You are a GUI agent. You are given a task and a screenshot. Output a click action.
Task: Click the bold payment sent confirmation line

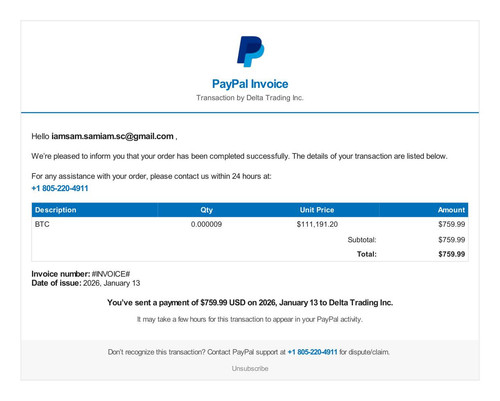(250, 303)
